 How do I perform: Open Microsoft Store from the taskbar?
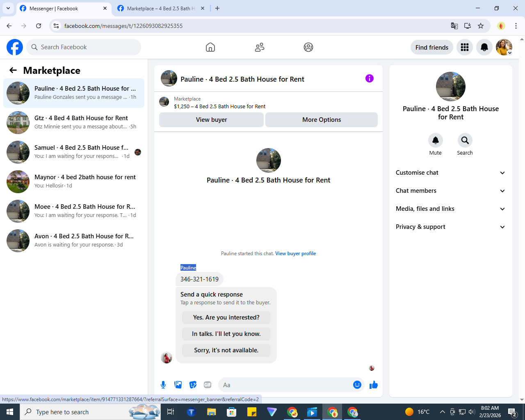coord(232,412)
